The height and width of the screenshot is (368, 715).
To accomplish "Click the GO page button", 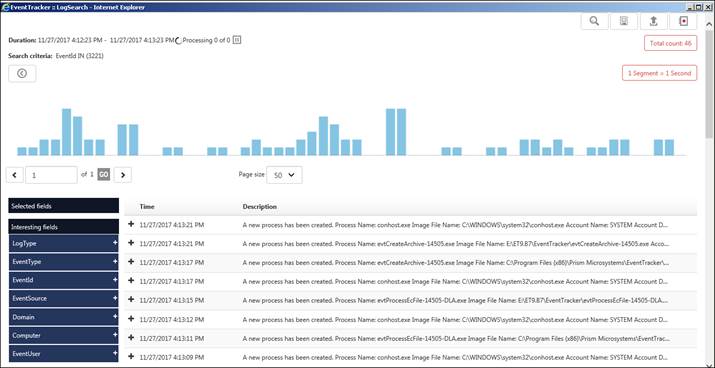I will coord(104,174).
